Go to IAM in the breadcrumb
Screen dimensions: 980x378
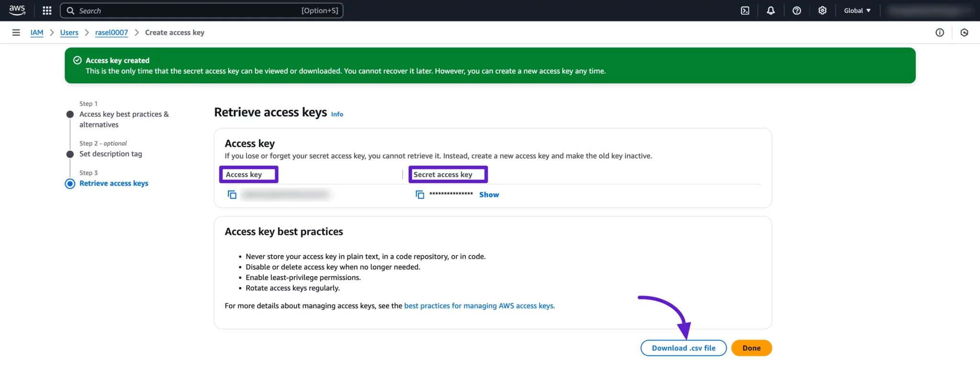point(37,33)
